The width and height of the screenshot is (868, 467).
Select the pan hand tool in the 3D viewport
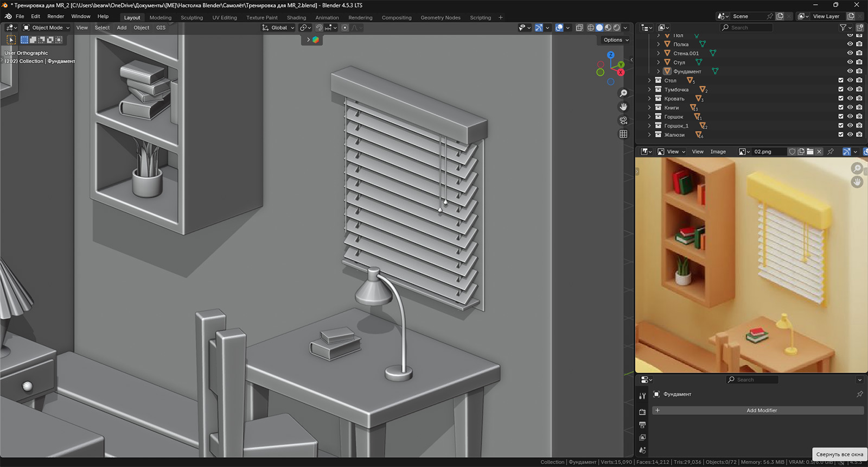623,107
